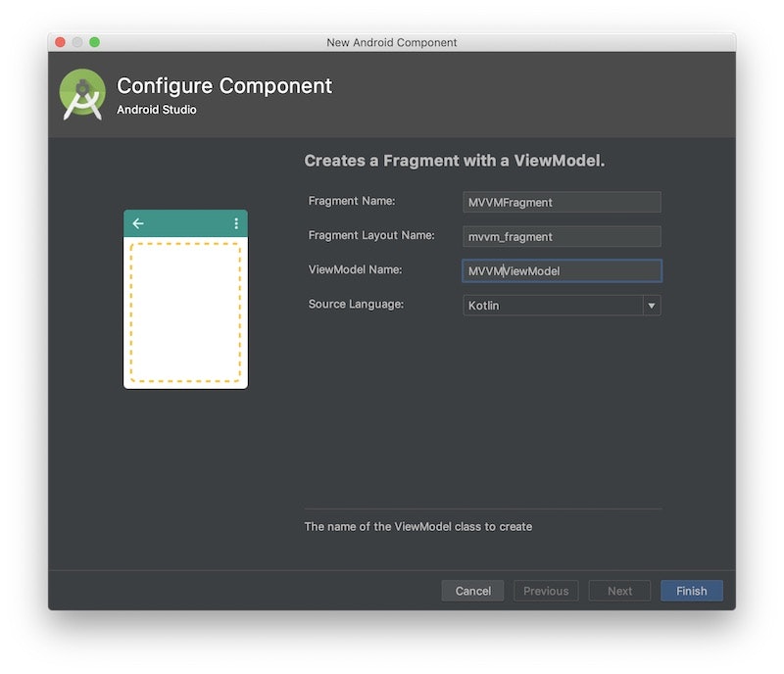784x674 pixels.
Task: Click the disabled Next button
Action: point(619,591)
